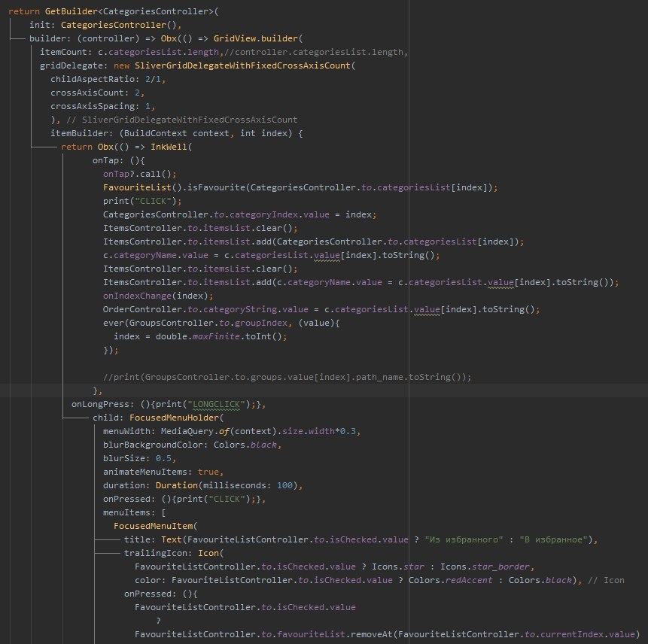Click the 'animateMenuItems:' property

[x=148, y=472]
